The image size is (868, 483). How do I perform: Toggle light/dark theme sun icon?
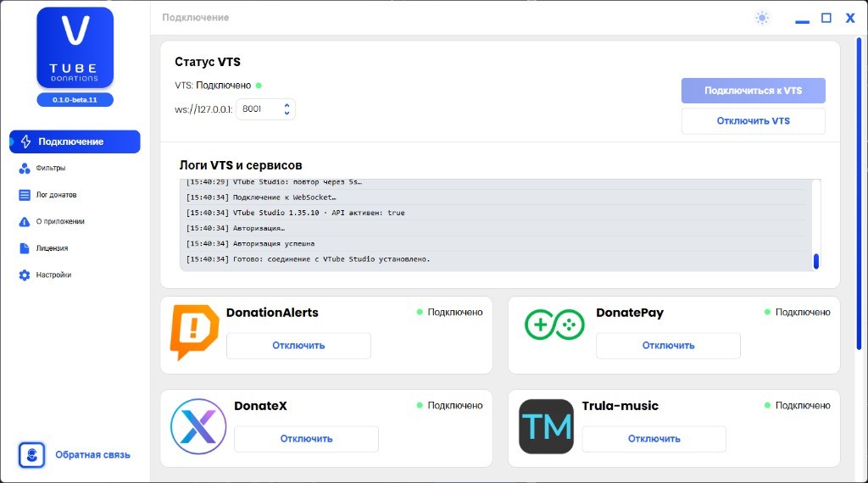762,18
